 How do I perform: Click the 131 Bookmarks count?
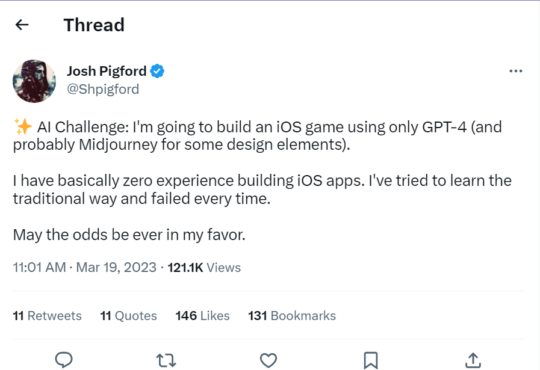point(292,316)
